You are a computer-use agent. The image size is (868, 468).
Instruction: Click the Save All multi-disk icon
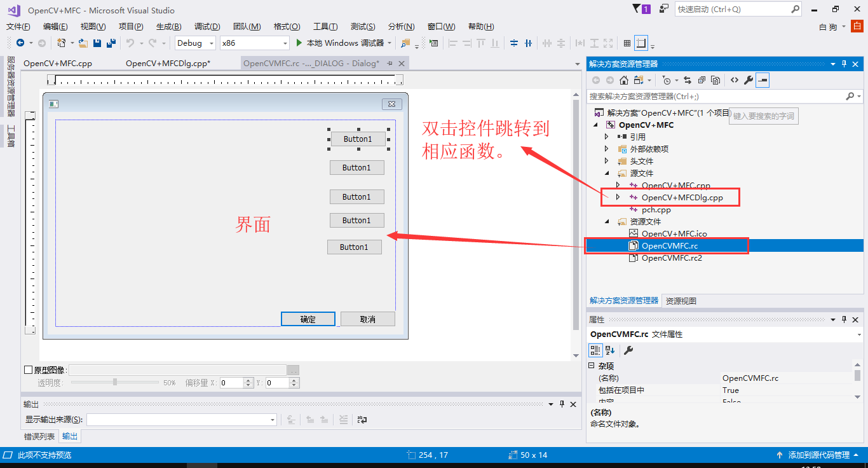click(x=111, y=43)
